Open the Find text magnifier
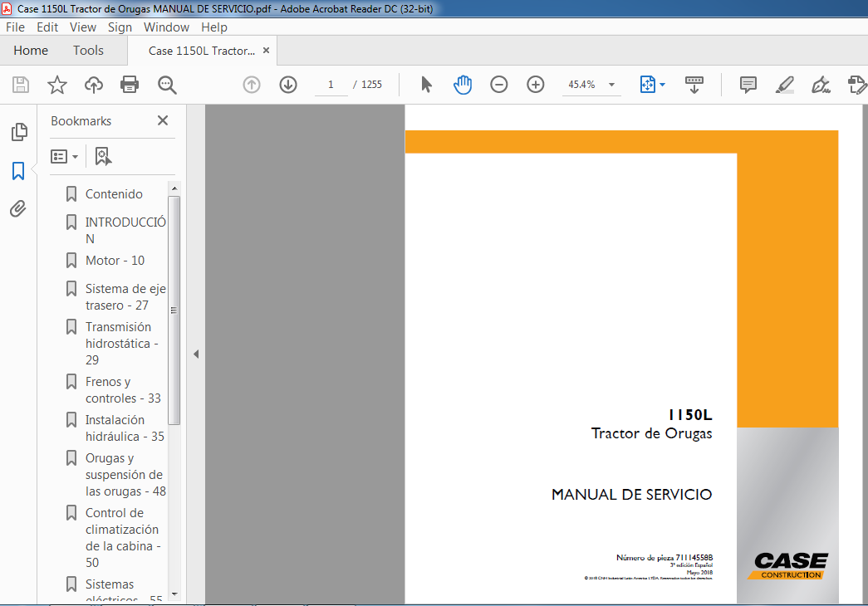The image size is (868, 606). pos(167,85)
